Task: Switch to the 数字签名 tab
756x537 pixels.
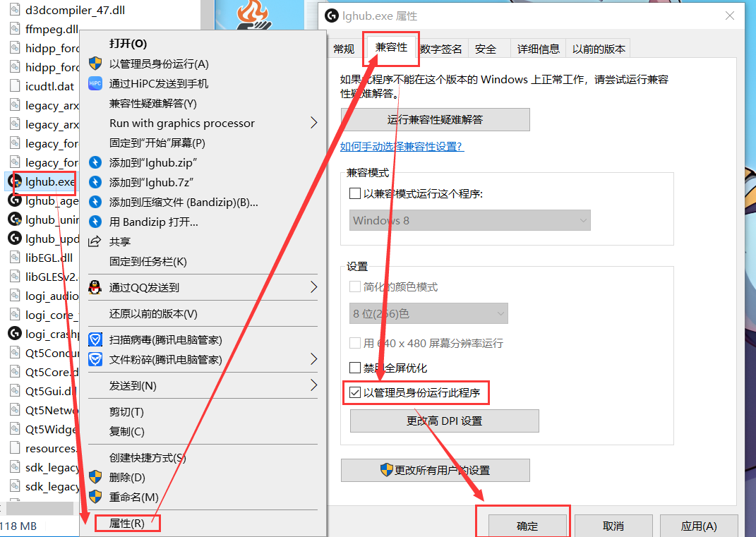Action: pos(441,49)
